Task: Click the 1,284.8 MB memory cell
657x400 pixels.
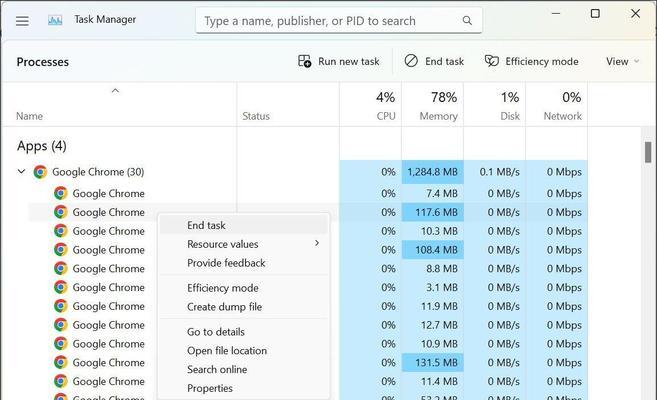Action: click(432, 172)
